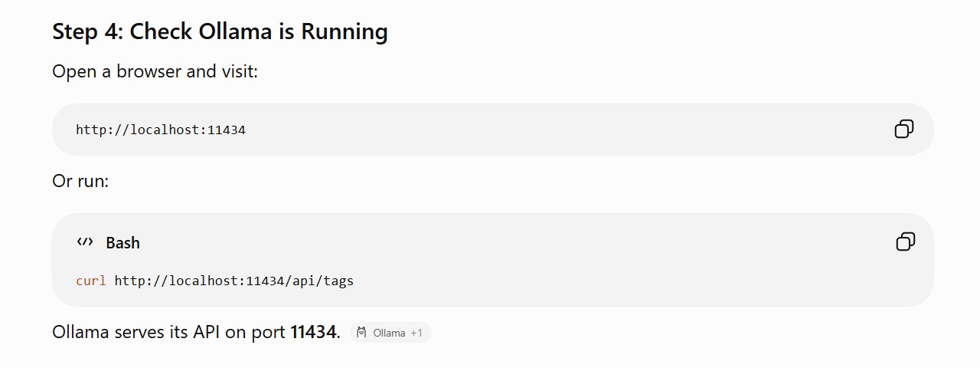This screenshot has height=368, width=980.
Task: Click the code brackets icon beside Bash
Action: tap(85, 242)
